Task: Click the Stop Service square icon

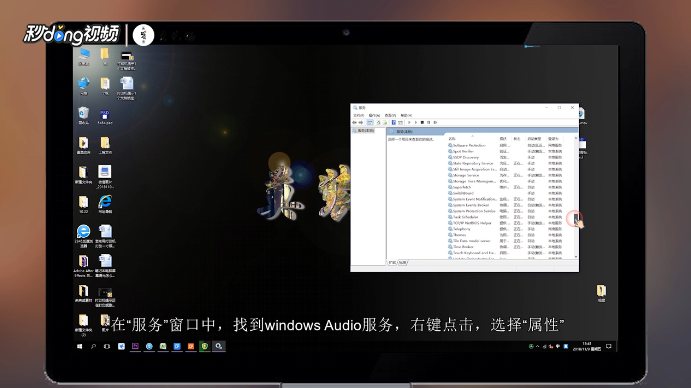Action: click(x=422, y=122)
